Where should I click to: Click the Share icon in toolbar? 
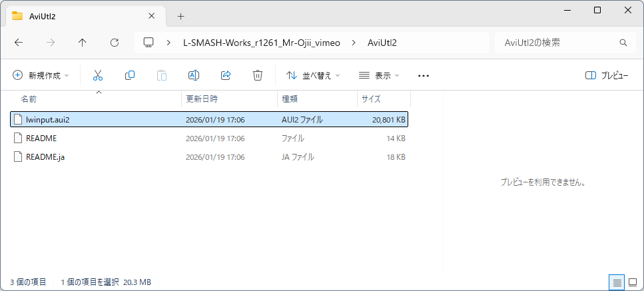pyautogui.click(x=226, y=76)
